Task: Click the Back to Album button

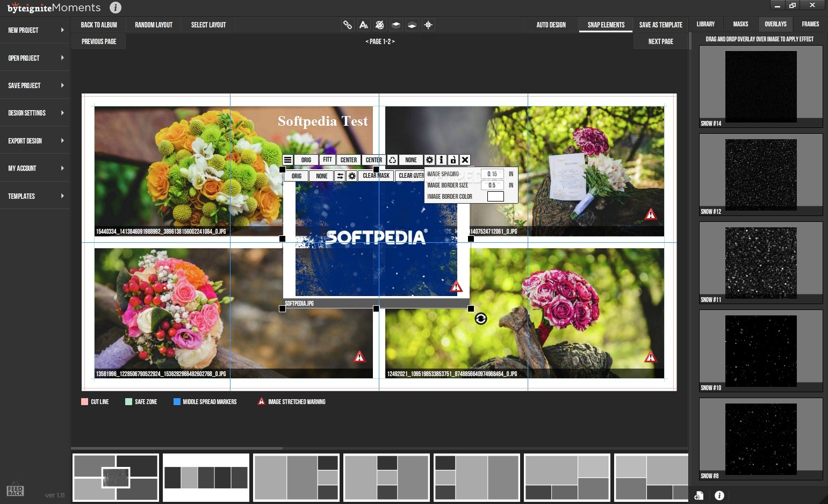Action: (x=99, y=25)
